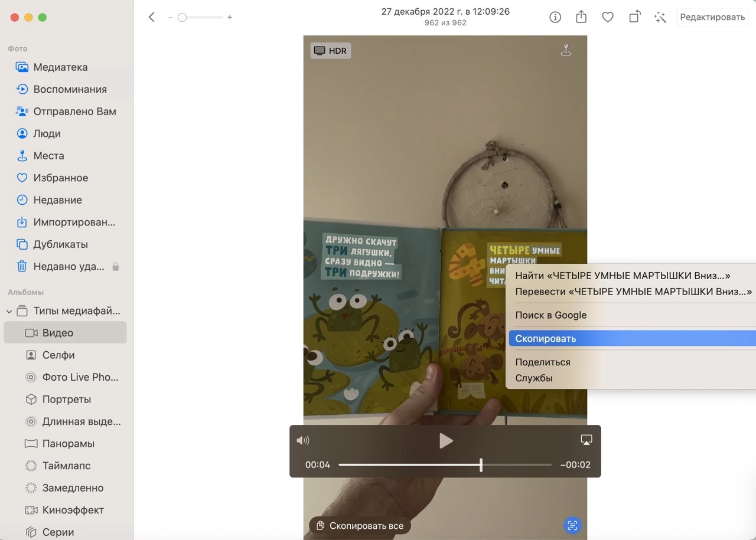The height and width of the screenshot is (540, 756).
Task: Select Серии media type
Action: [x=66, y=532]
